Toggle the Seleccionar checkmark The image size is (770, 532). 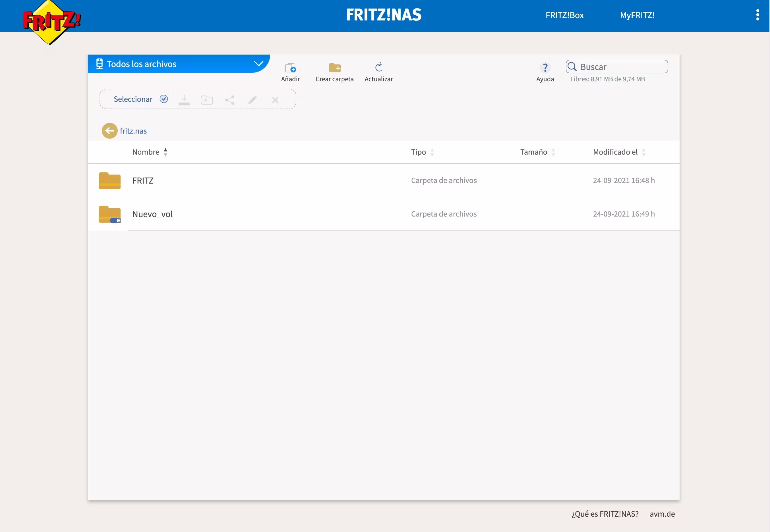pyautogui.click(x=164, y=99)
